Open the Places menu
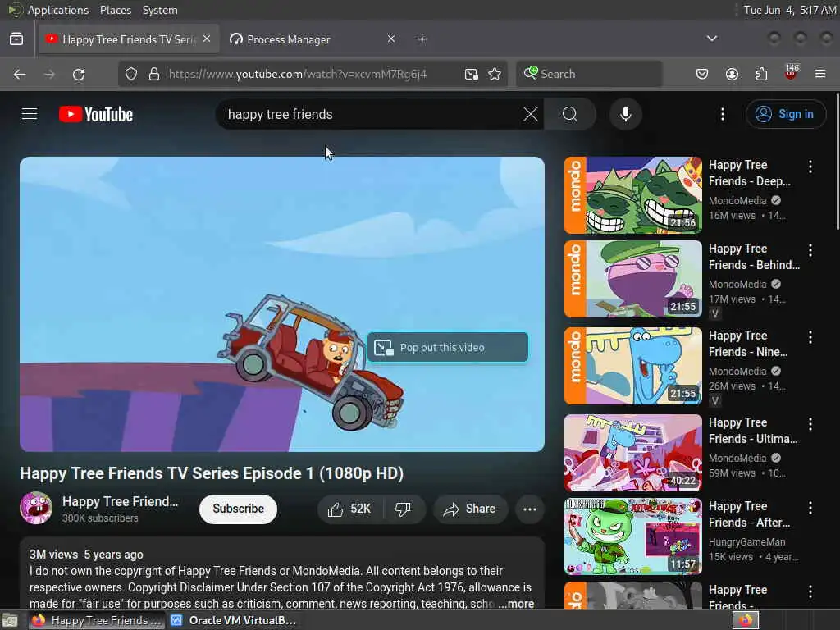840x630 pixels. pos(116,10)
